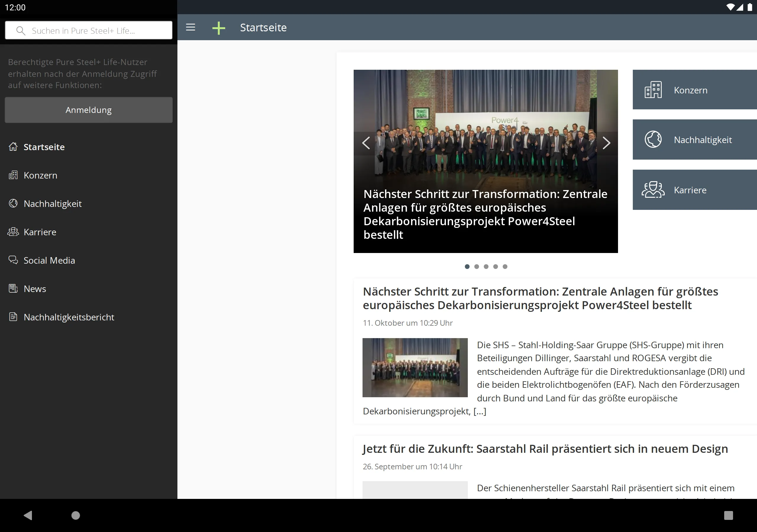This screenshot has height=532, width=757.
Task: Select second carousel dot
Action: pos(476,266)
